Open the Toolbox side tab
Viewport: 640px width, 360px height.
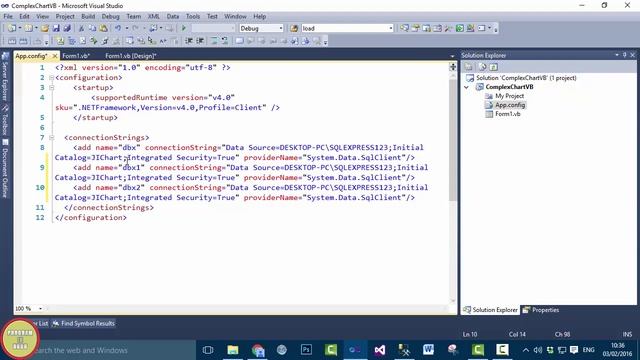point(5,120)
